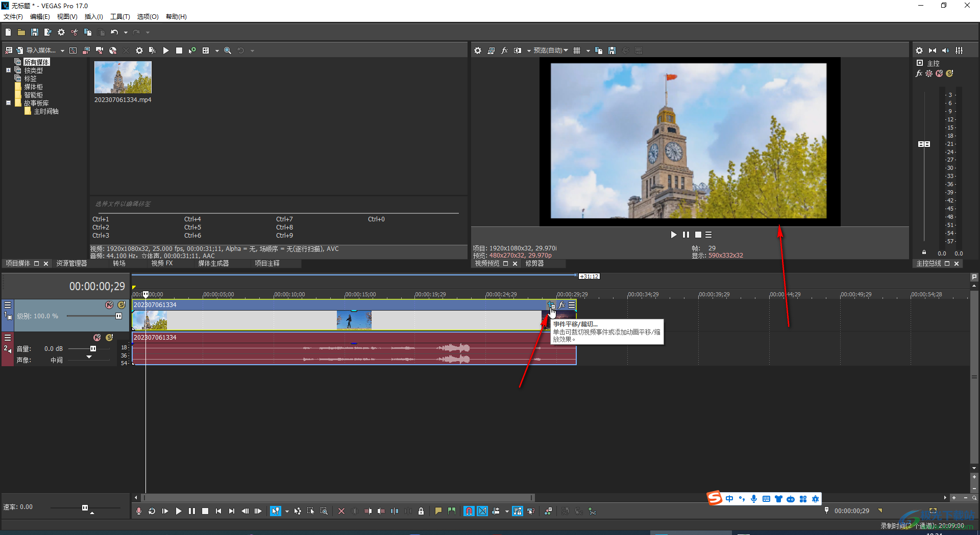Open the preview quality 预览(自动) dropdown
This screenshot has width=980, height=535.
pyautogui.click(x=550, y=50)
